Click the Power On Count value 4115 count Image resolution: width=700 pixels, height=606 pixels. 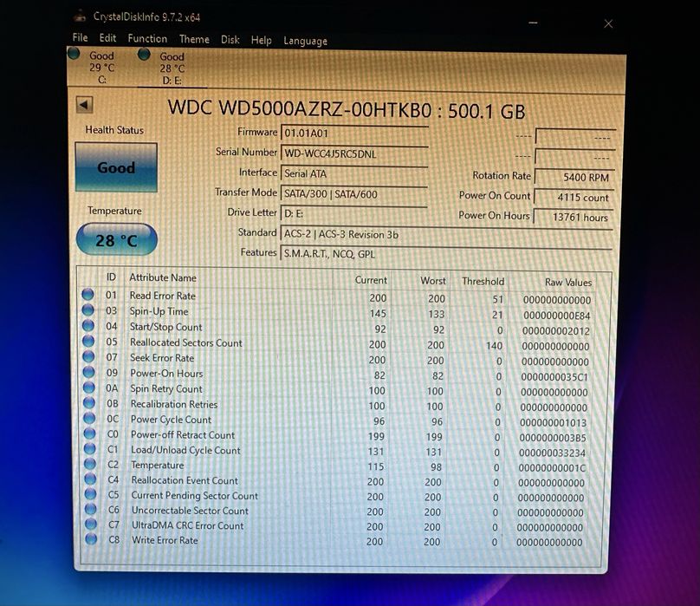(574, 197)
